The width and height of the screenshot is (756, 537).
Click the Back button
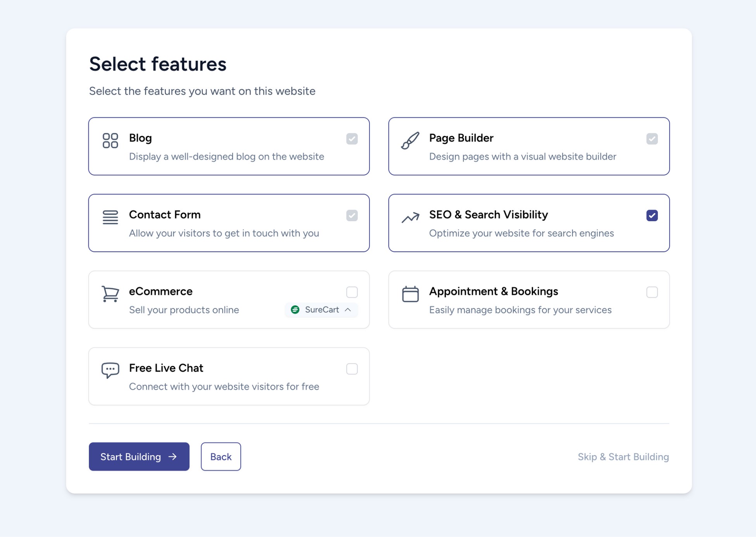point(221,457)
